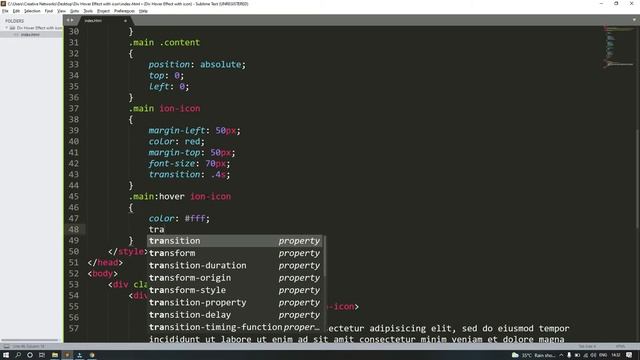Click the previous tab arrow
Image resolution: width=640 pixels, height=360 pixels.
tap(68, 20)
